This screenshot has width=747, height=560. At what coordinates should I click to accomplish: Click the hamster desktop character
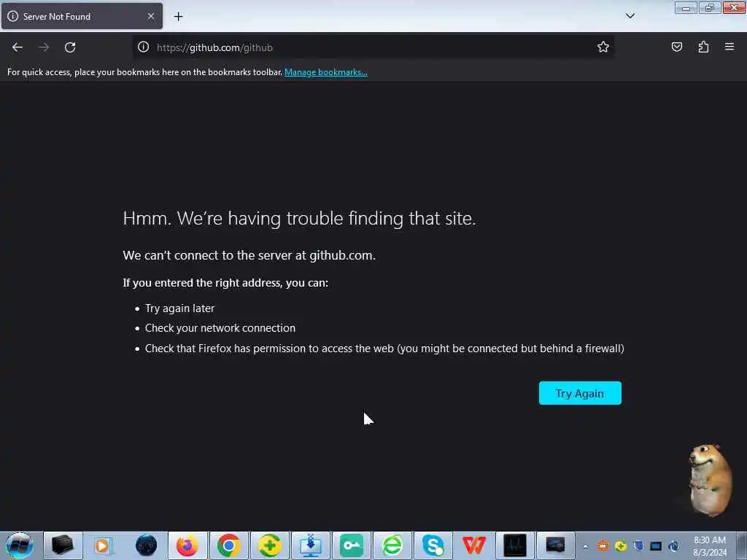coord(709,480)
